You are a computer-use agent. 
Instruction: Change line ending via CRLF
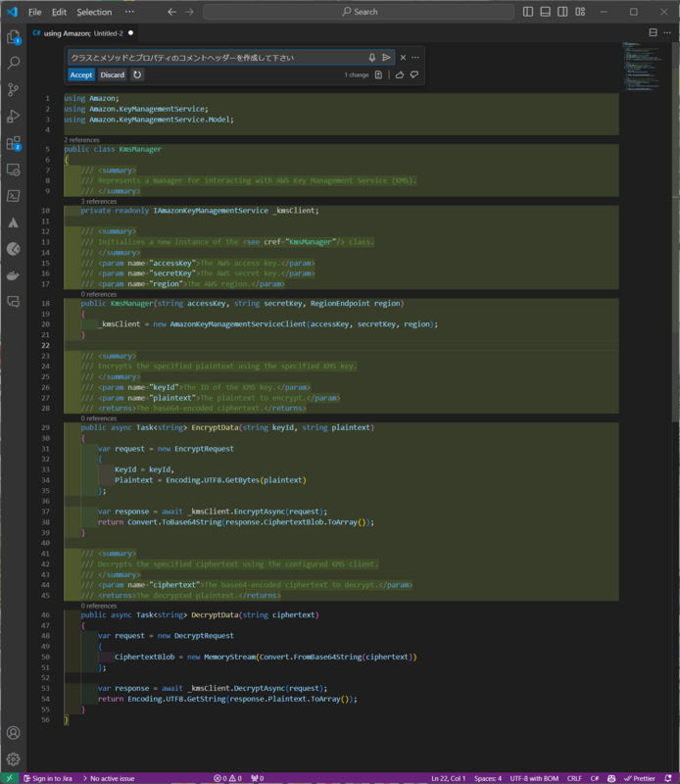(x=574, y=778)
